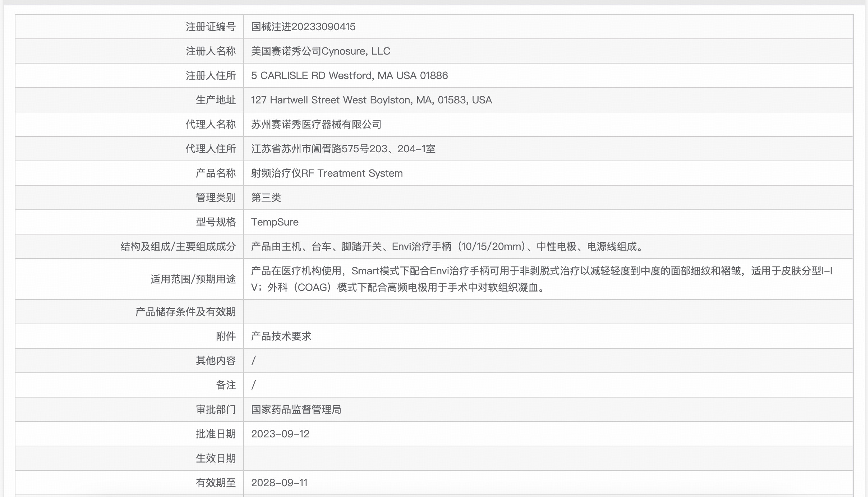
Task: Click the 适用范围/预期用途 label
Action: (193, 279)
